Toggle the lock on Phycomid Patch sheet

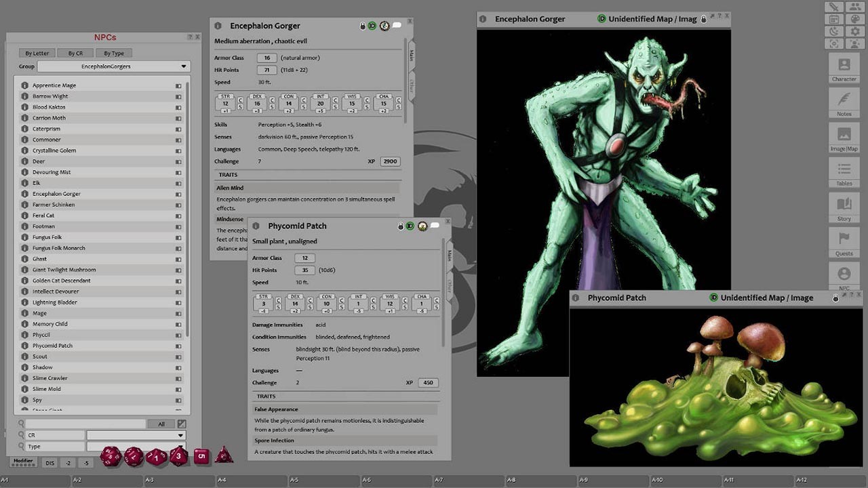click(401, 226)
